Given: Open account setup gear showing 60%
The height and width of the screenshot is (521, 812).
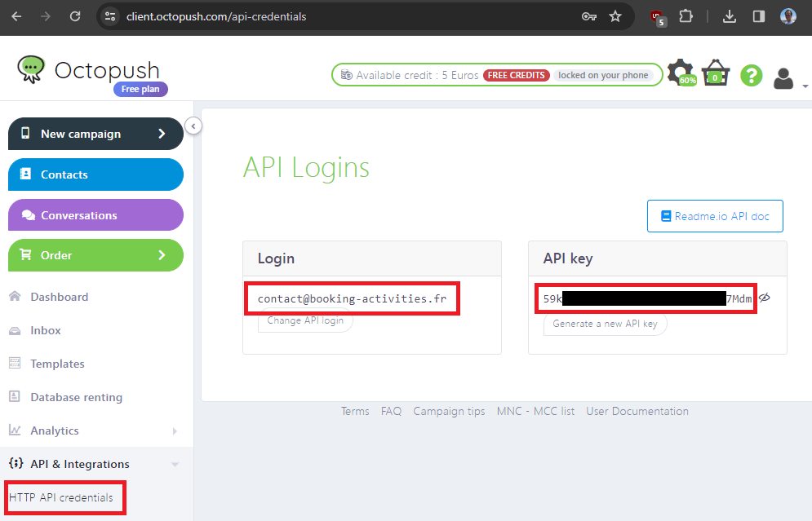Looking at the screenshot, I should (681, 73).
